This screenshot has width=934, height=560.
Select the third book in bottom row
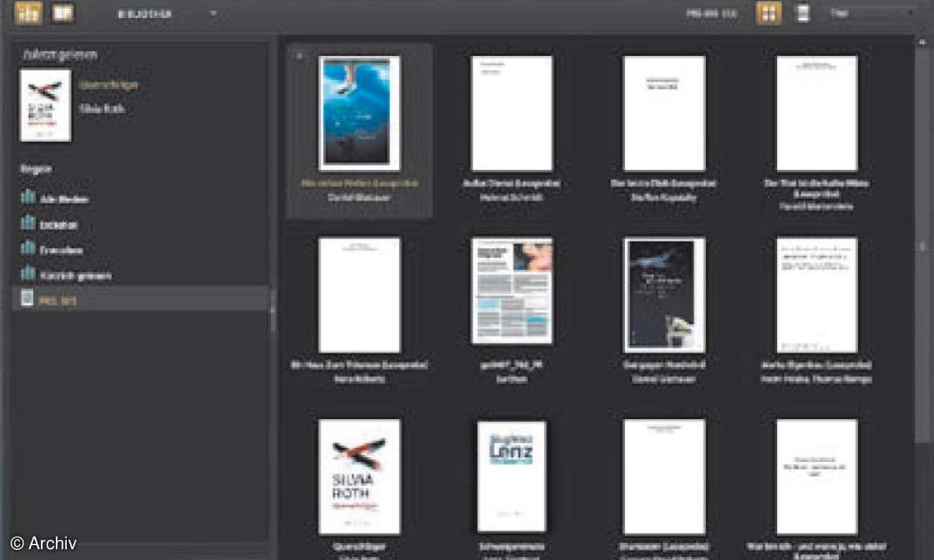664,477
